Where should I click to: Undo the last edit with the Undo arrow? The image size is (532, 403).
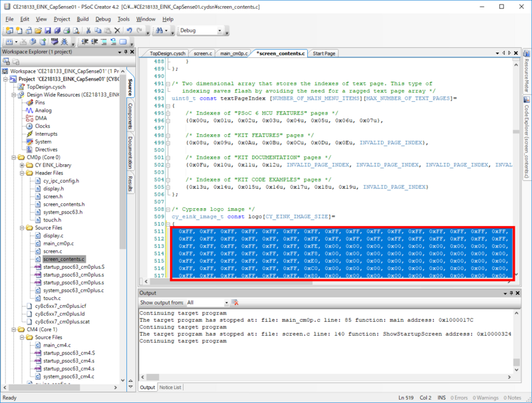[x=129, y=31]
